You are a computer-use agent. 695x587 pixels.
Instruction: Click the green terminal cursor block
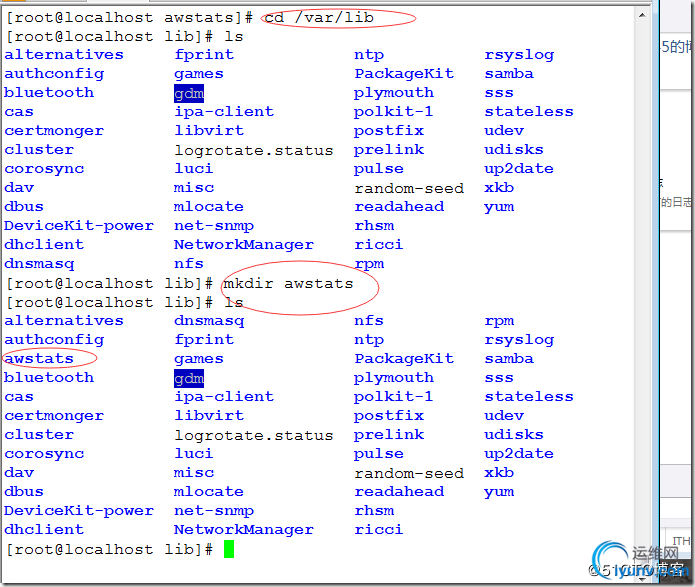pos(229,549)
